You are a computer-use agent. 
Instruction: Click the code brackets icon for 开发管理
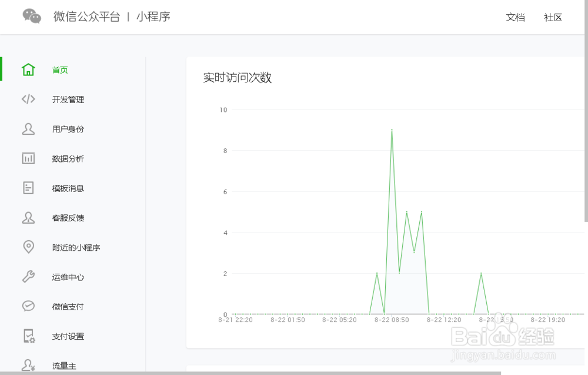28,99
